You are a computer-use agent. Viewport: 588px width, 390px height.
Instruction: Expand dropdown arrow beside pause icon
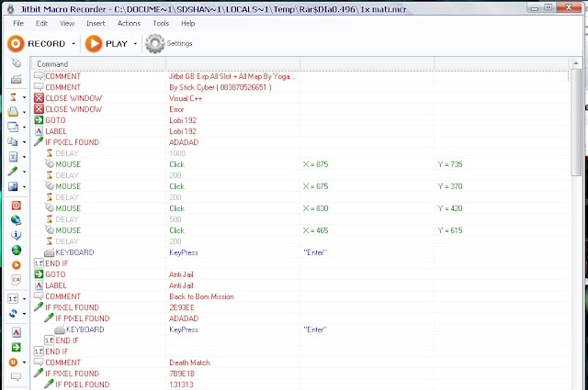(x=25, y=362)
